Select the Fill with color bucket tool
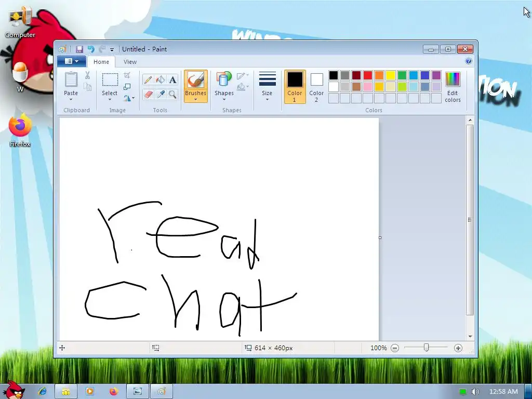The height and width of the screenshot is (399, 532). 160,79
